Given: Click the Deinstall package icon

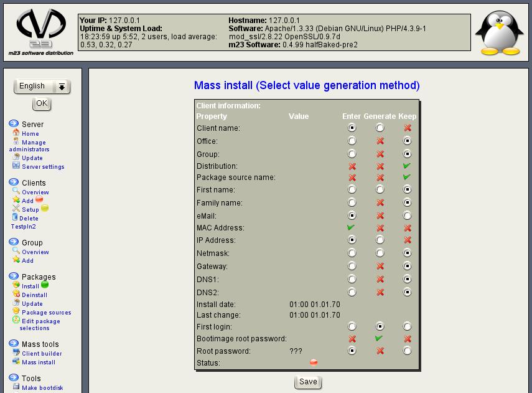Looking at the screenshot, I should pyautogui.click(x=16, y=295).
